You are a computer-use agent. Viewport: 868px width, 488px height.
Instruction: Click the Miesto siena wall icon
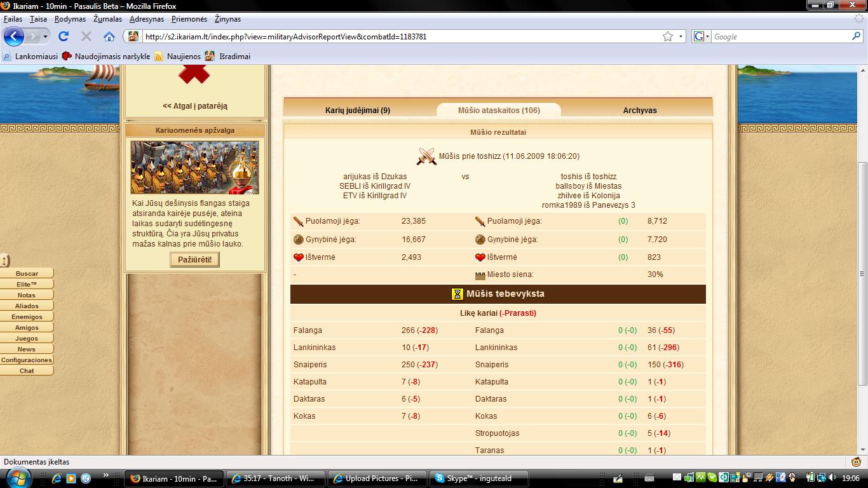pos(480,275)
